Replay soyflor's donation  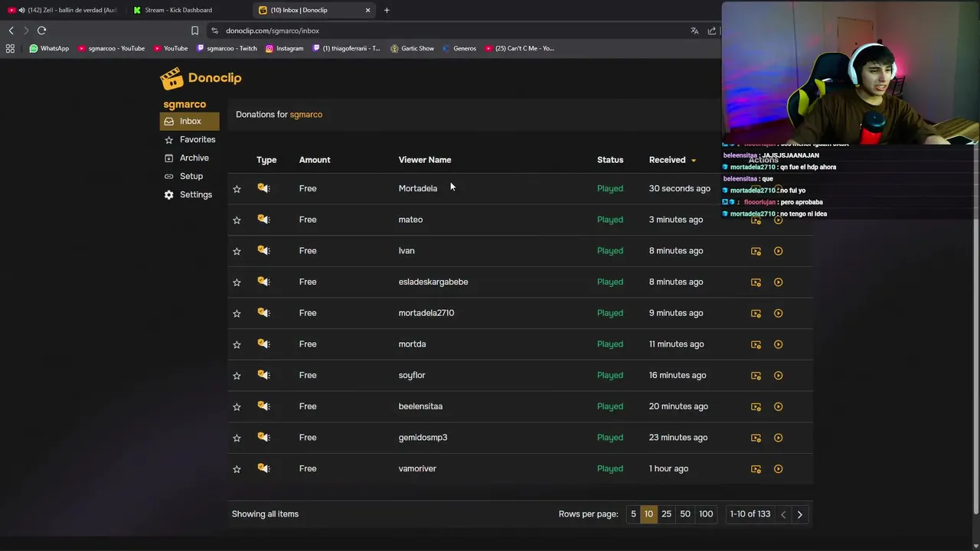(x=778, y=376)
